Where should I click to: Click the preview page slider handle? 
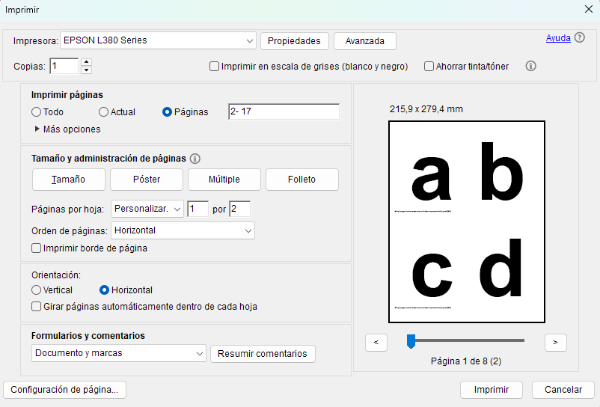click(x=411, y=342)
